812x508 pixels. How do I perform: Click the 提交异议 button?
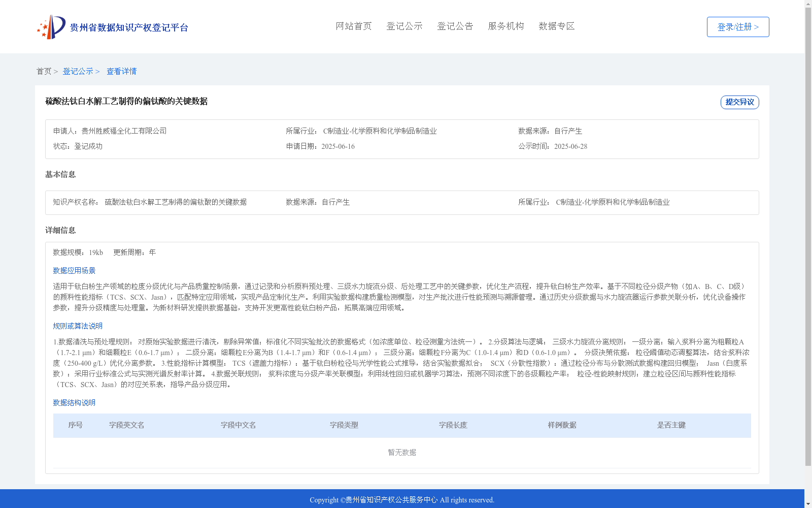(x=740, y=102)
